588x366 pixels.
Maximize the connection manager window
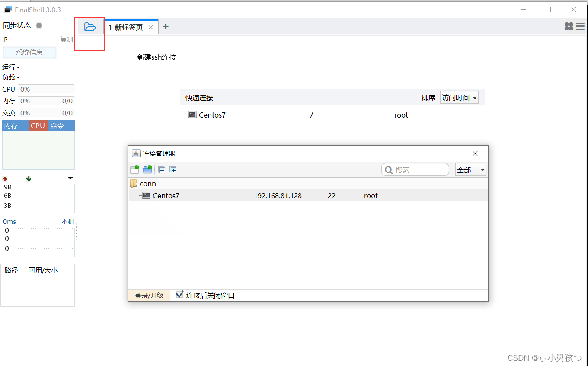[450, 153]
